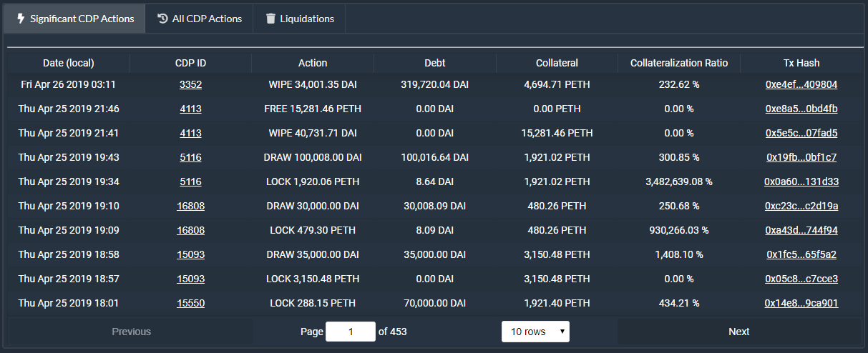
Task: Select the LOCK 288.15 PETH action cell
Action: click(x=313, y=303)
